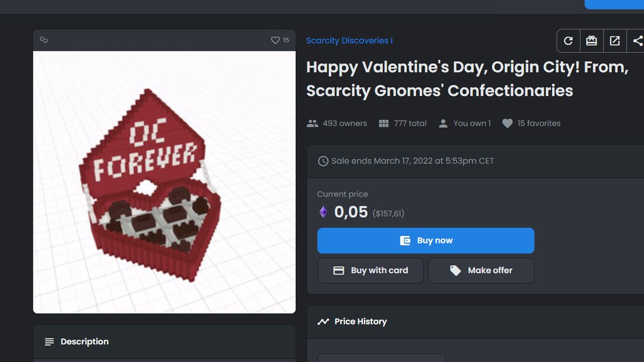Open the external link icon
644x362 pixels.
(x=614, y=41)
